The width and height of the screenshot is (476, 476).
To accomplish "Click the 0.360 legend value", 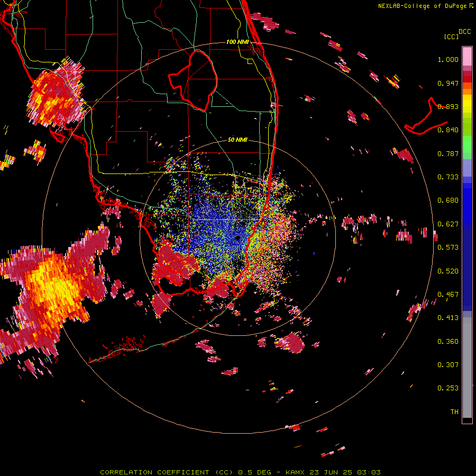I will click(448, 341).
